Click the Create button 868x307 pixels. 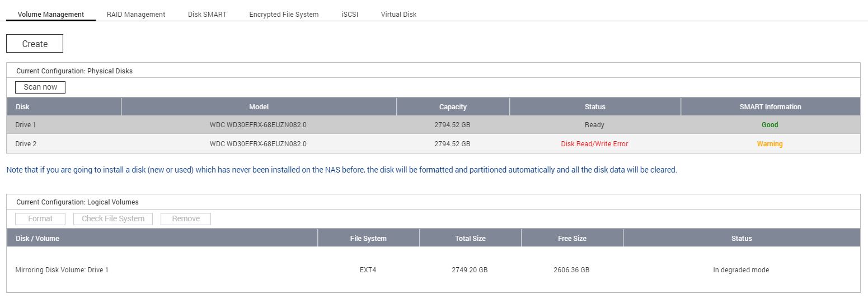tap(35, 44)
